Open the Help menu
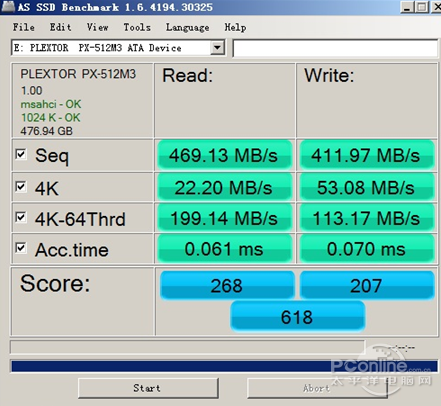The image size is (441, 406). tap(235, 27)
